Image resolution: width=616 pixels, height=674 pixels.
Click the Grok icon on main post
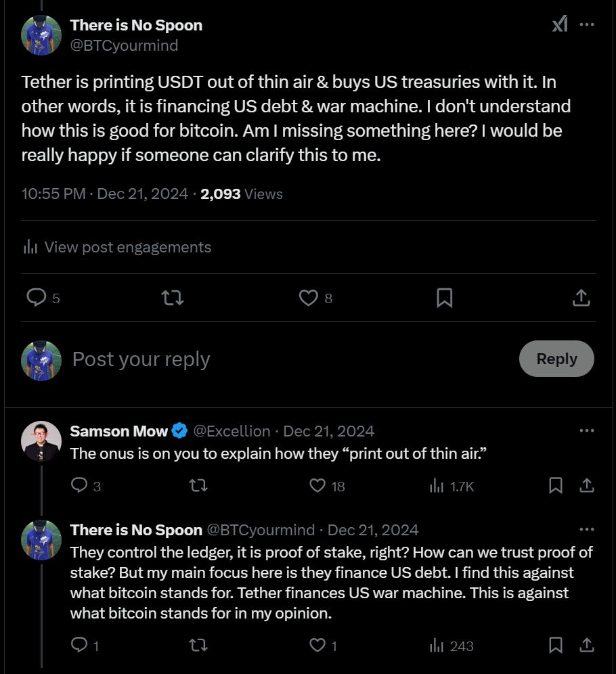559,25
